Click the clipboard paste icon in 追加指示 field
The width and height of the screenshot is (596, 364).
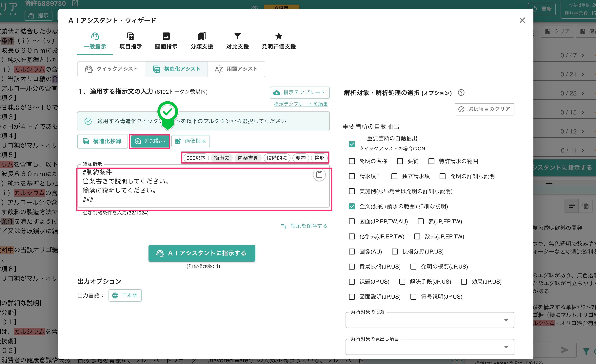pyautogui.click(x=319, y=175)
